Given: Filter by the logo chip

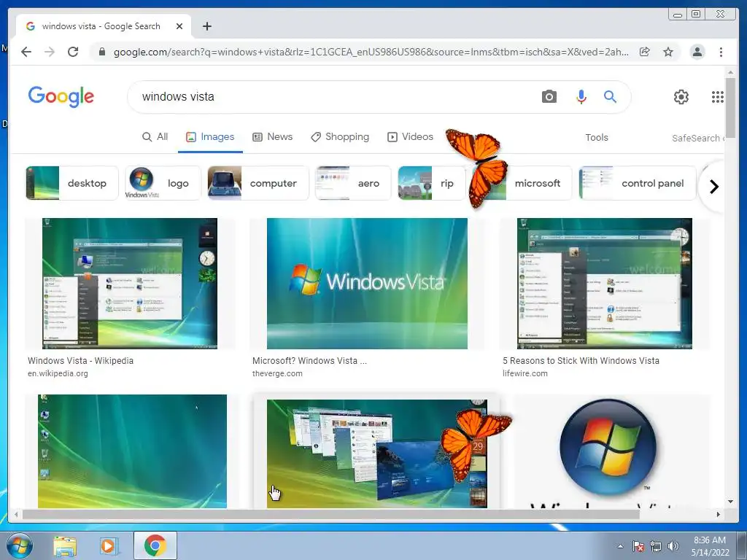Looking at the screenshot, I should click(x=162, y=183).
